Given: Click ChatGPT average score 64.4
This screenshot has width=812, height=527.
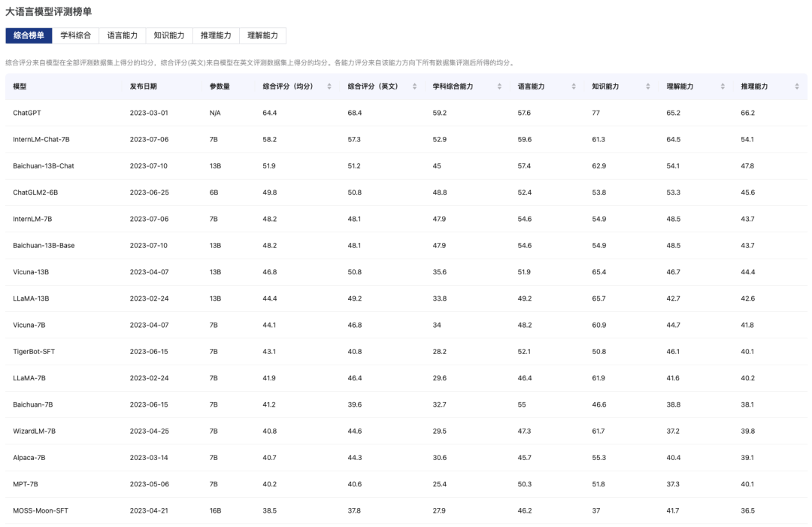Looking at the screenshot, I should [270, 113].
